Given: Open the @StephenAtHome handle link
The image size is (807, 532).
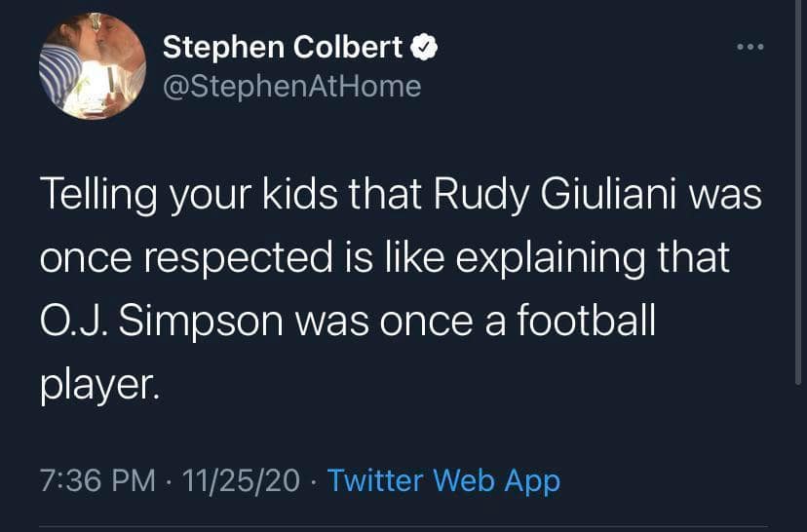Looking at the screenshot, I should (x=291, y=87).
